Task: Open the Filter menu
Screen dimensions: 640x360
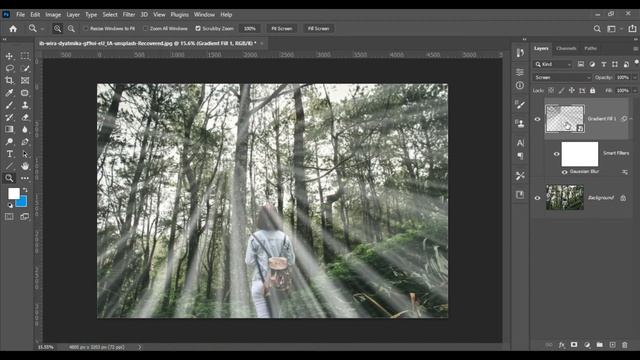Action: [129, 14]
